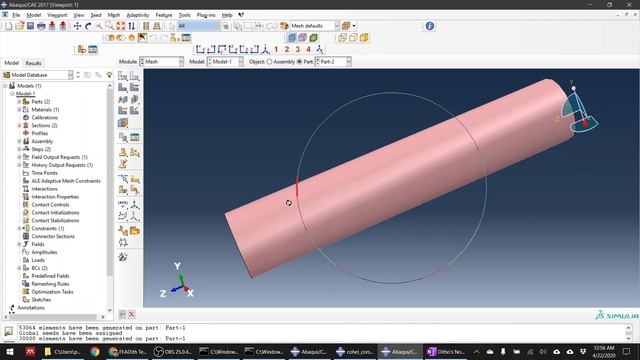Open the selection filter All dropdown
640x360 pixels.
[198, 26]
